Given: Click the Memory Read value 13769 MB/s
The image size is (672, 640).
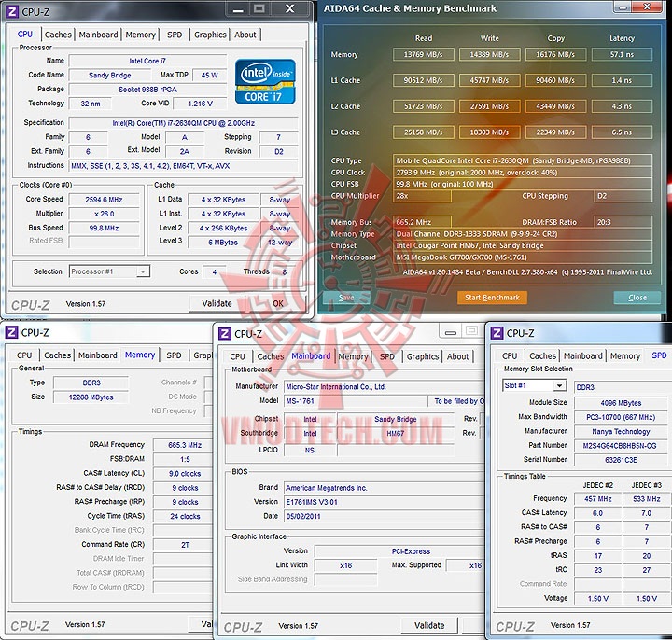Looking at the screenshot, I should 423,54.
